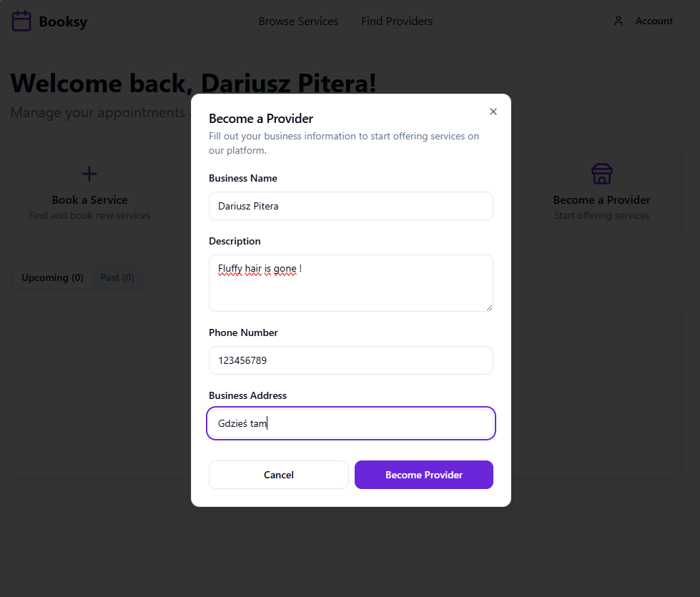Focus the Business Name input field
700x597 pixels.
(x=351, y=206)
